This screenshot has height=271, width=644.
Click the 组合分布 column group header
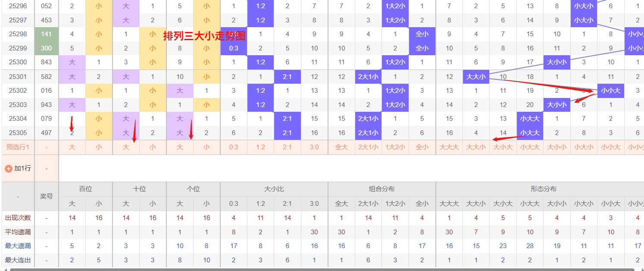click(381, 189)
